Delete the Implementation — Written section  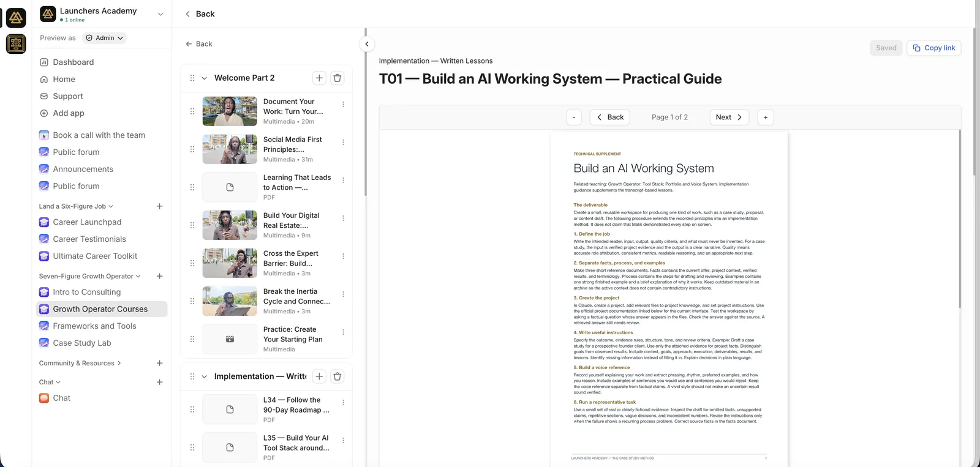click(337, 376)
